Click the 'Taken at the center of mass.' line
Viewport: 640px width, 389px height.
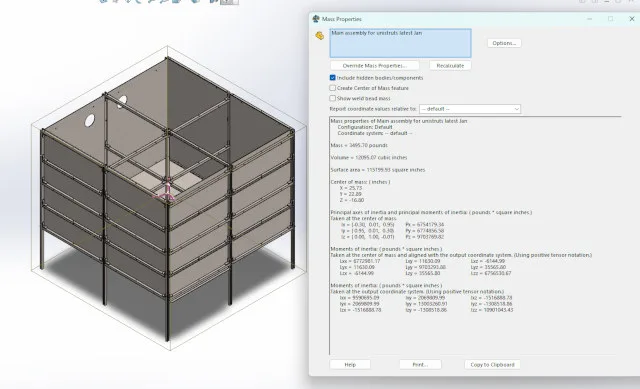point(363,218)
